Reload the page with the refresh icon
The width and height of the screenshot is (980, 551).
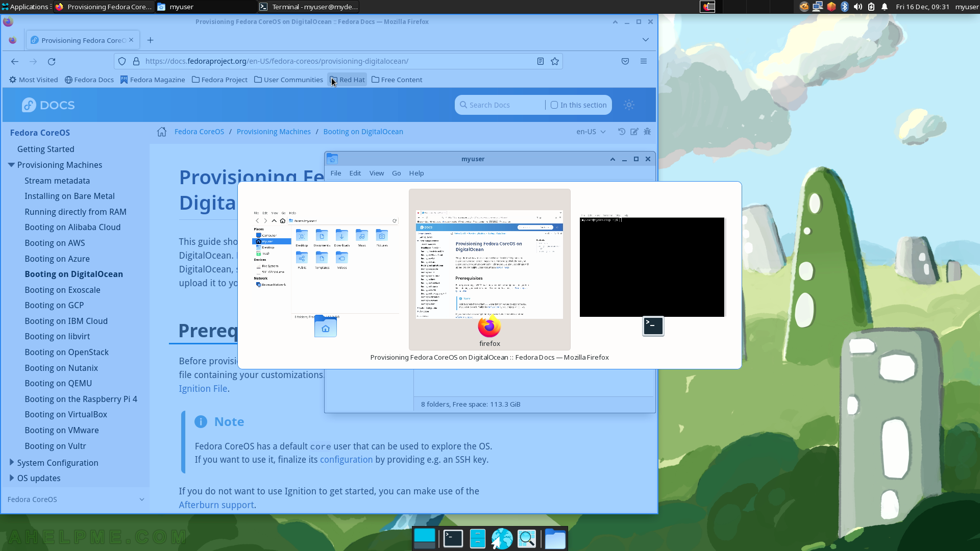[x=52, y=61]
